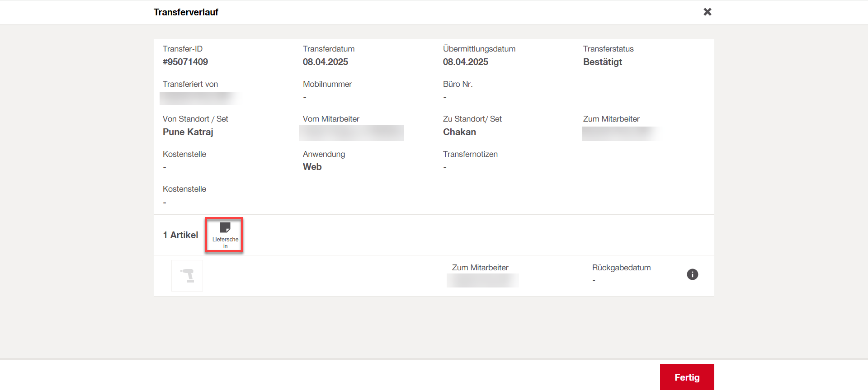The image size is (868, 391).
Task: Click the blurred name under Transferiert von
Action: point(199,98)
